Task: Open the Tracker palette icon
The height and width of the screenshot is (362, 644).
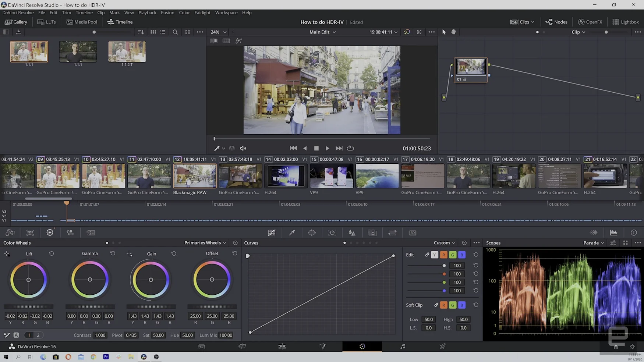Action: [x=332, y=233]
